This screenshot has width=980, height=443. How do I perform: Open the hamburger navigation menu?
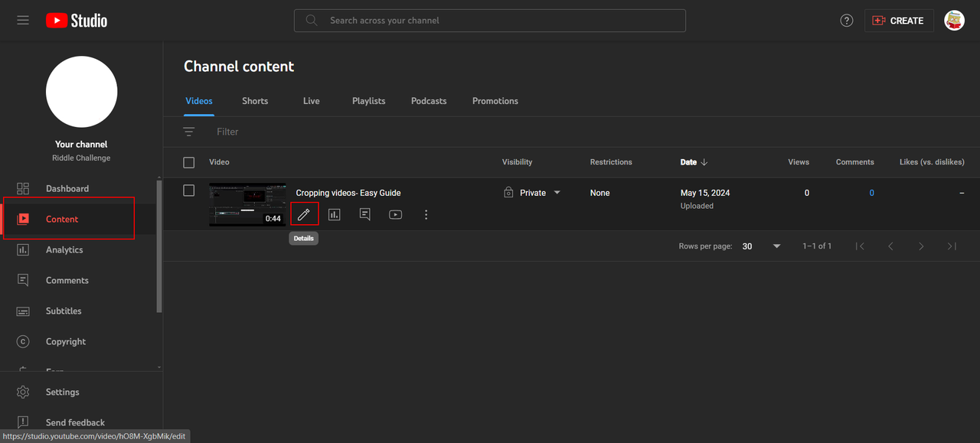pyautogui.click(x=23, y=21)
